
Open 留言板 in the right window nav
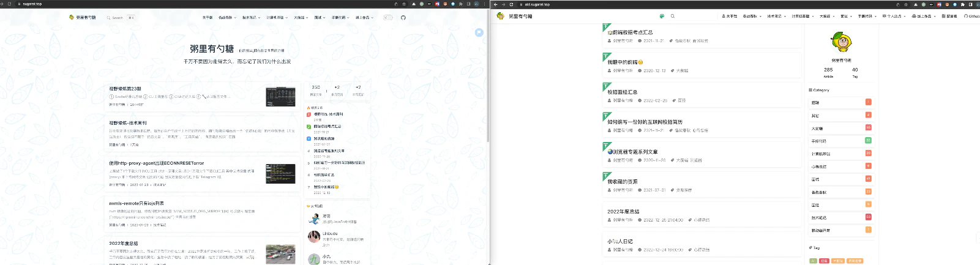(949, 17)
